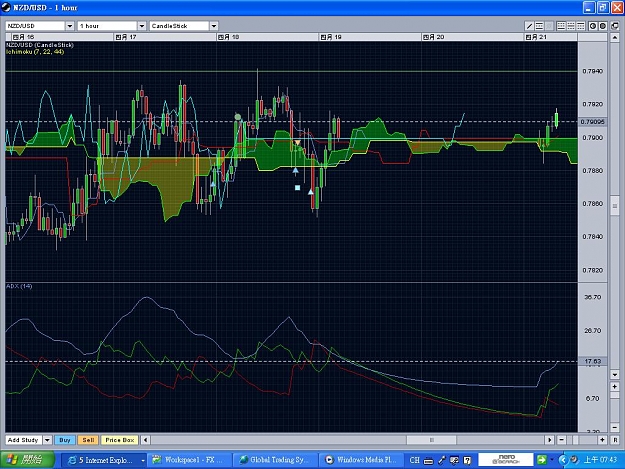Viewport: 625px width, 469px height.
Task: Click the 17.63 ADX value tag
Action: [593, 361]
